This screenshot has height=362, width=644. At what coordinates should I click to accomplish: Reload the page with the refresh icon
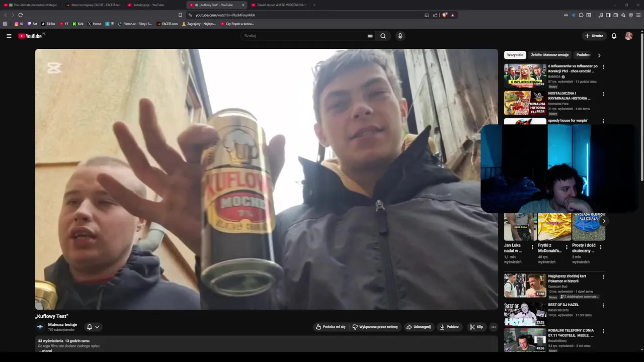(21, 15)
